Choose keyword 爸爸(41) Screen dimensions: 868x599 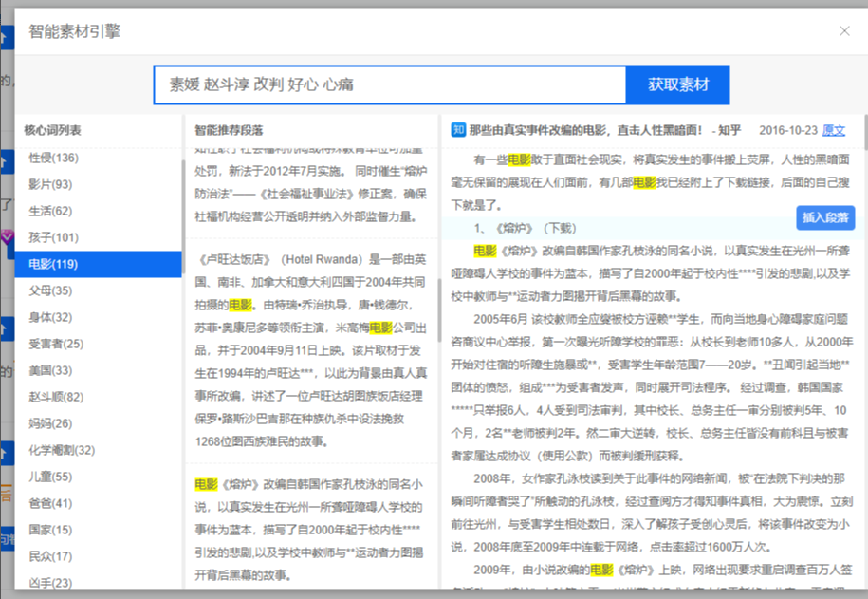click(98, 504)
